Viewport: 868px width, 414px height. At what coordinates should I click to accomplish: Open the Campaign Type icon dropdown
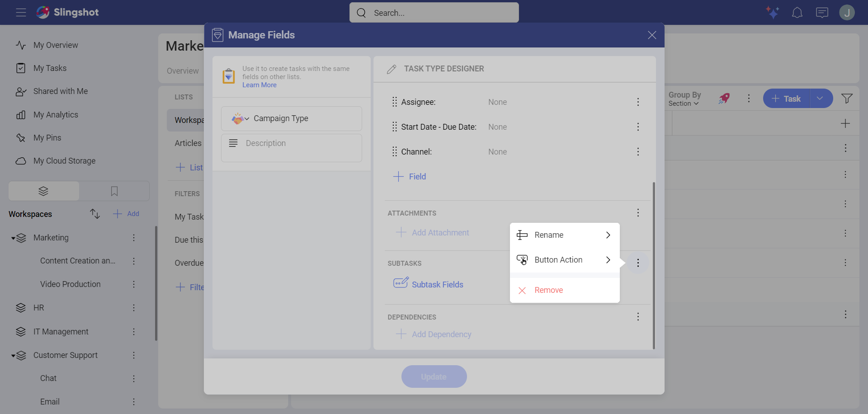(240, 118)
